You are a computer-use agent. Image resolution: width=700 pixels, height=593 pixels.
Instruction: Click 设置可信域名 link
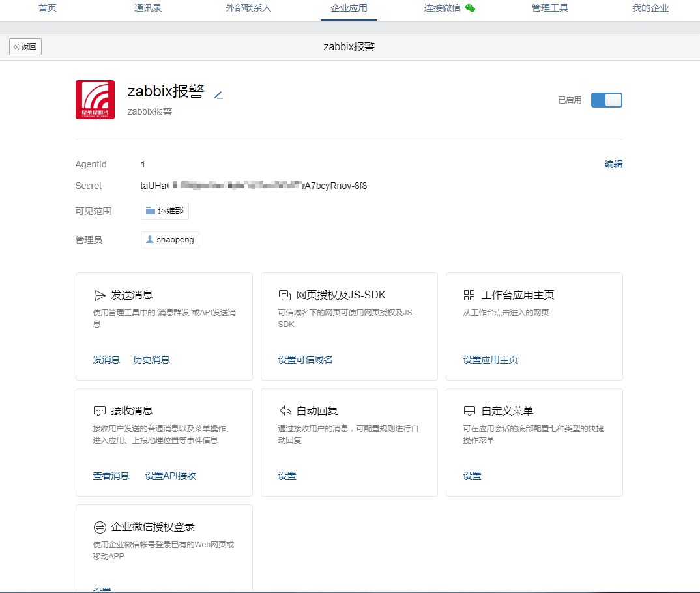click(305, 360)
